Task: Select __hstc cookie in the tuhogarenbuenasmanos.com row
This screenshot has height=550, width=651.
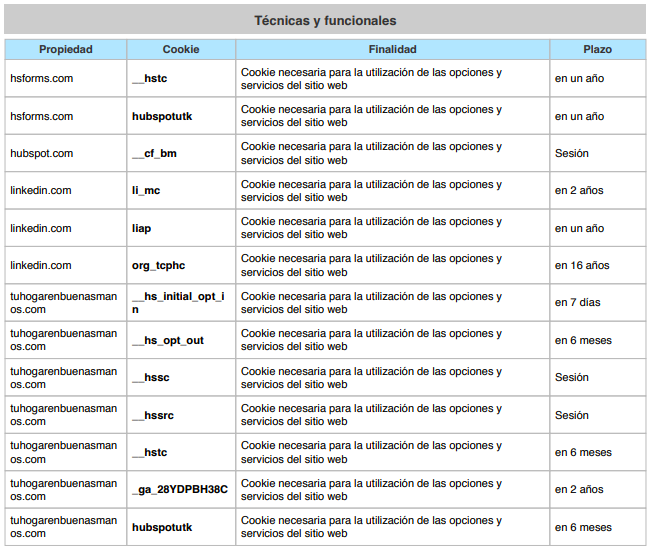Action: [x=149, y=452]
